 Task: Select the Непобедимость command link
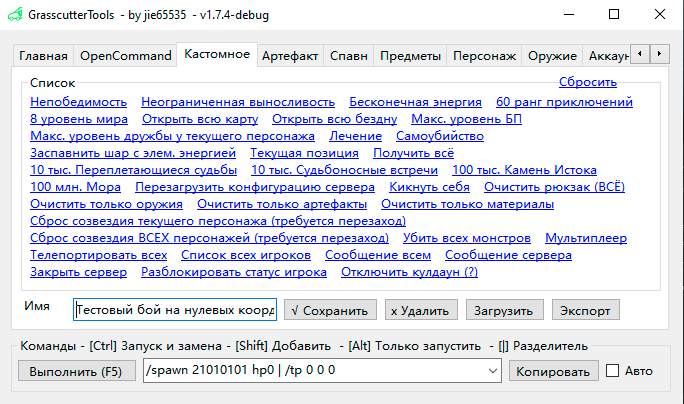[78, 102]
